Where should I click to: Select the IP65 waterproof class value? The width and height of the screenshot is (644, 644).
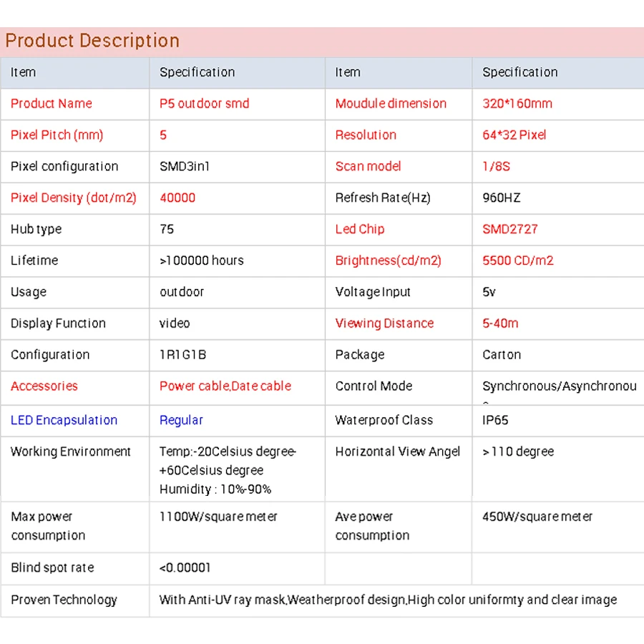coord(495,421)
